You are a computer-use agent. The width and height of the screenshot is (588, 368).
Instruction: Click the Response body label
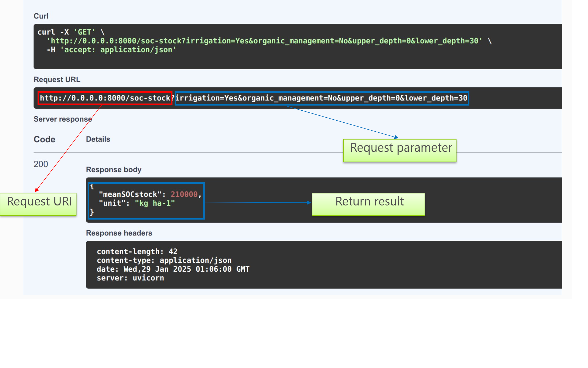click(x=114, y=170)
